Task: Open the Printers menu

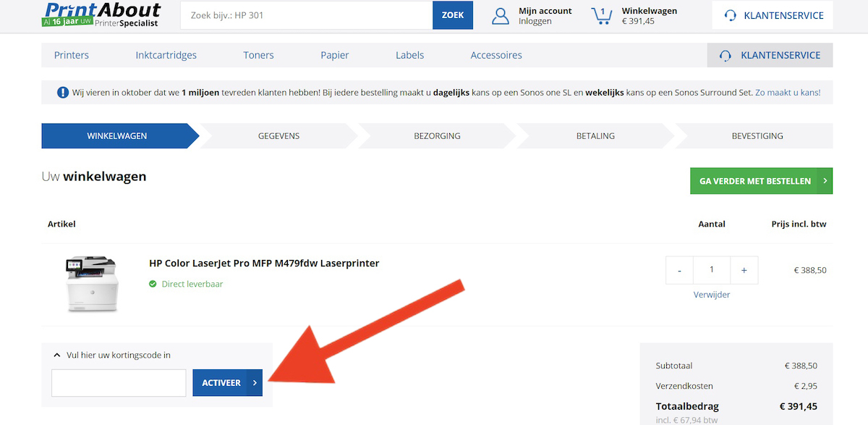Action: (x=72, y=55)
